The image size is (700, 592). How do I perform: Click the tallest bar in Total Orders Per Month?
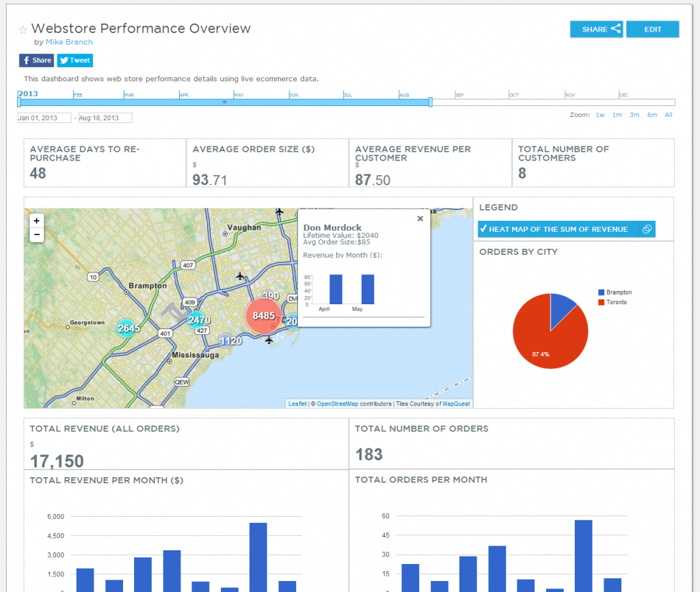(x=584, y=556)
